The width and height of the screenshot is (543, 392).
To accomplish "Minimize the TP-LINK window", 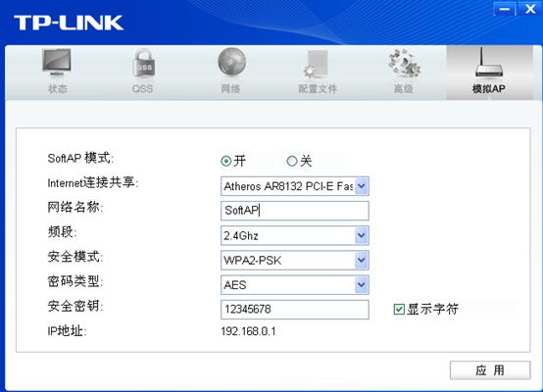I will click(x=505, y=9).
